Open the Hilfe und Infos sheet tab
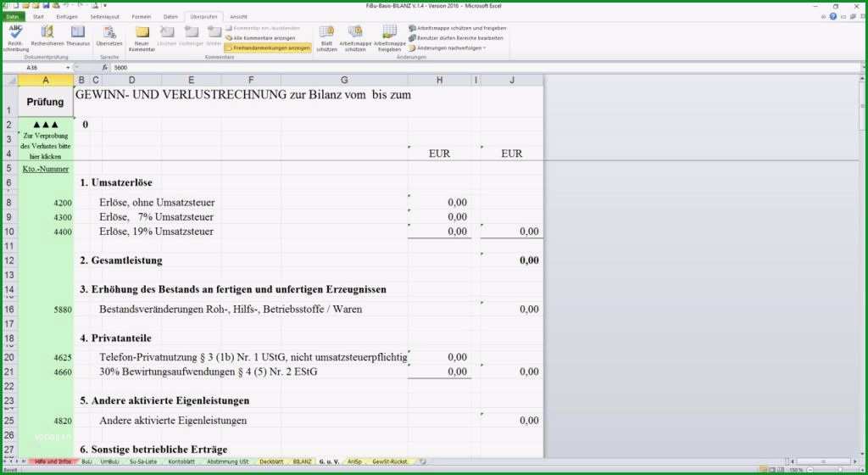Image resolution: width=868 pixels, height=475 pixels. tap(53, 461)
